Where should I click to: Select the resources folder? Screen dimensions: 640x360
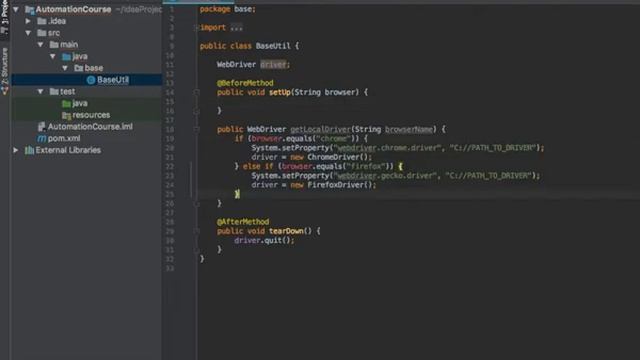91,115
